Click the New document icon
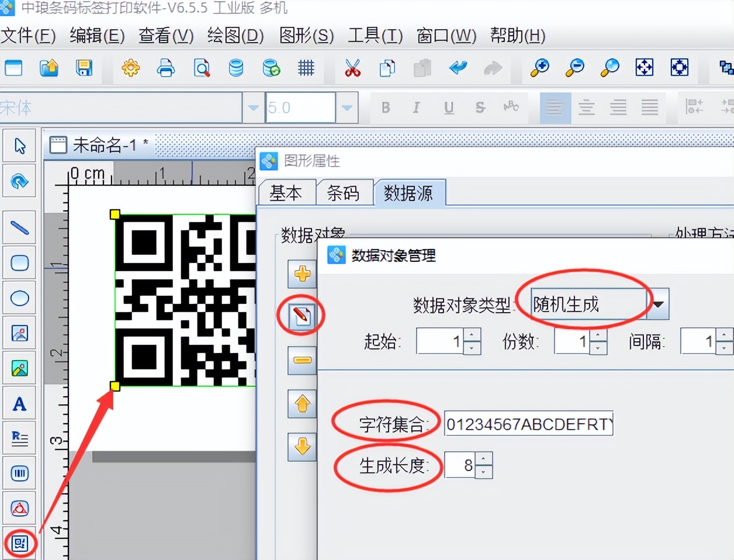This screenshot has width=734, height=560. coord(13,68)
